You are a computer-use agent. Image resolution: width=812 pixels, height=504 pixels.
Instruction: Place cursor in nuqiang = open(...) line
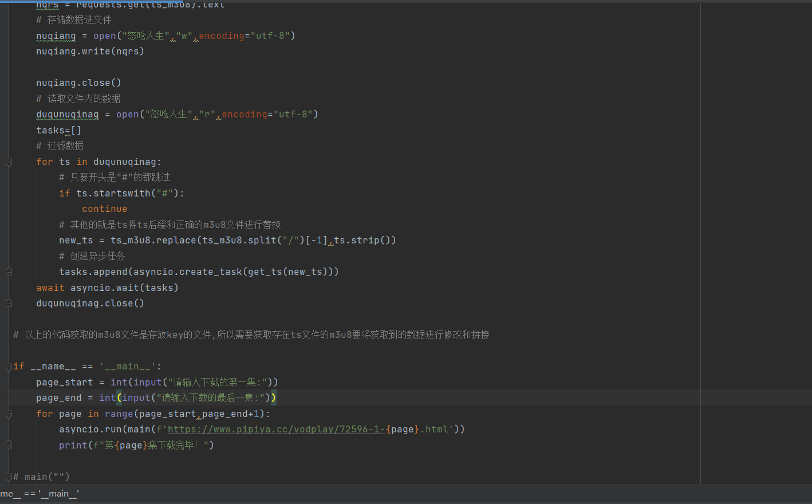point(165,36)
